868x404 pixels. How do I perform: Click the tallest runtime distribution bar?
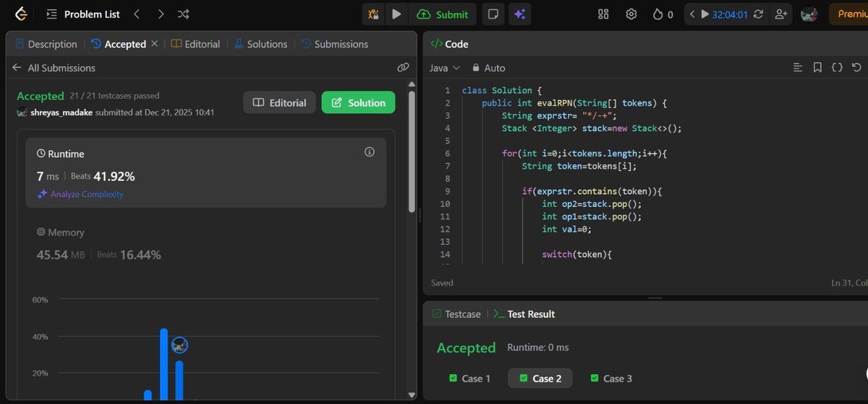pos(164,364)
